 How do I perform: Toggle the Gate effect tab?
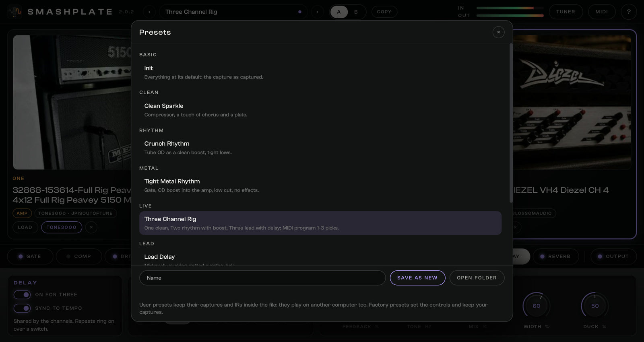pyautogui.click(x=30, y=256)
